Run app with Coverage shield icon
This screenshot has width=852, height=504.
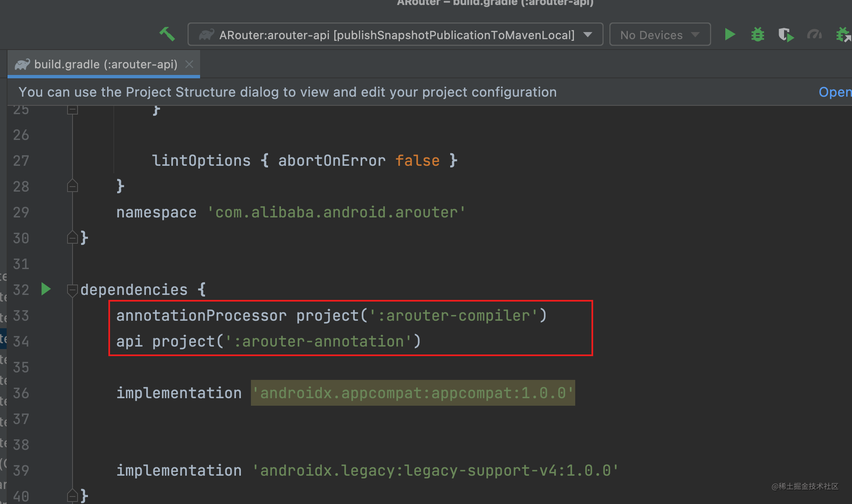[x=786, y=34]
